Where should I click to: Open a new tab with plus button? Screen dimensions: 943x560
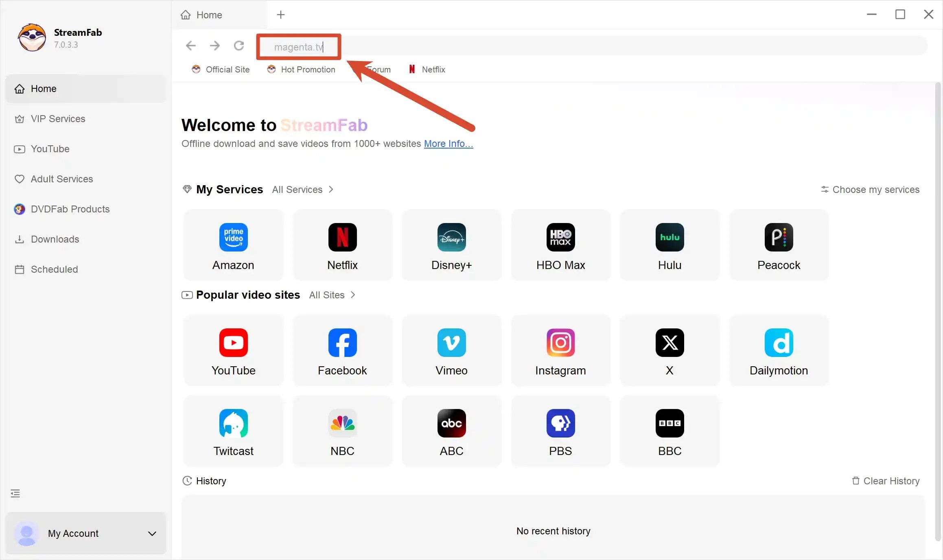(281, 15)
